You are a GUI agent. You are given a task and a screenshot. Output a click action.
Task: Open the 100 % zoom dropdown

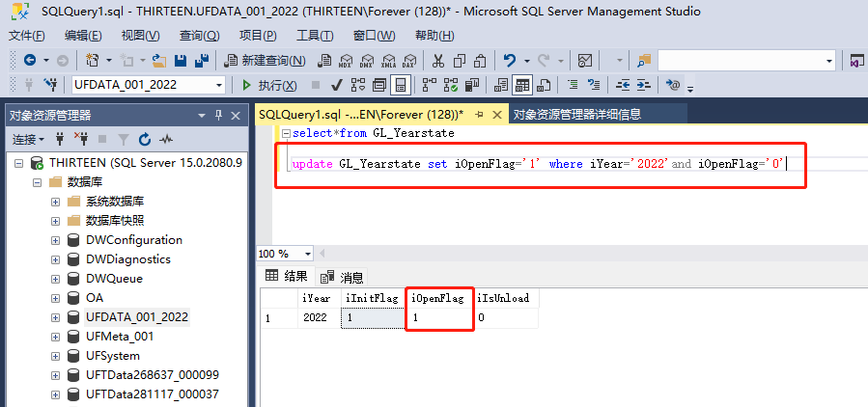tap(308, 254)
